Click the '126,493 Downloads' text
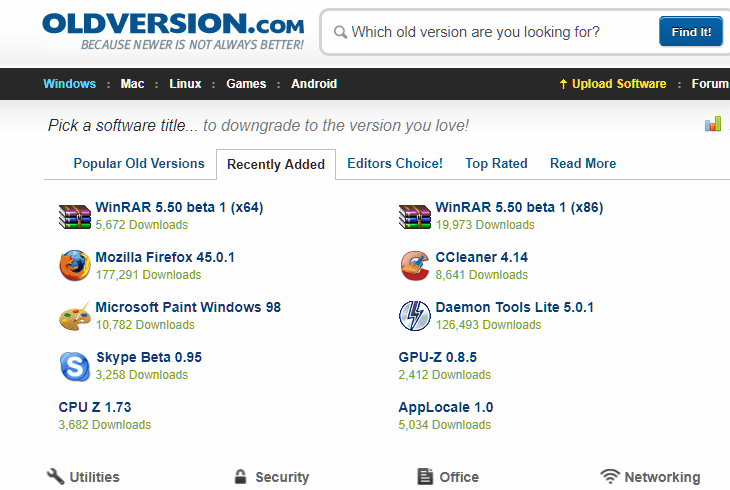This screenshot has height=490, width=730. point(488,325)
